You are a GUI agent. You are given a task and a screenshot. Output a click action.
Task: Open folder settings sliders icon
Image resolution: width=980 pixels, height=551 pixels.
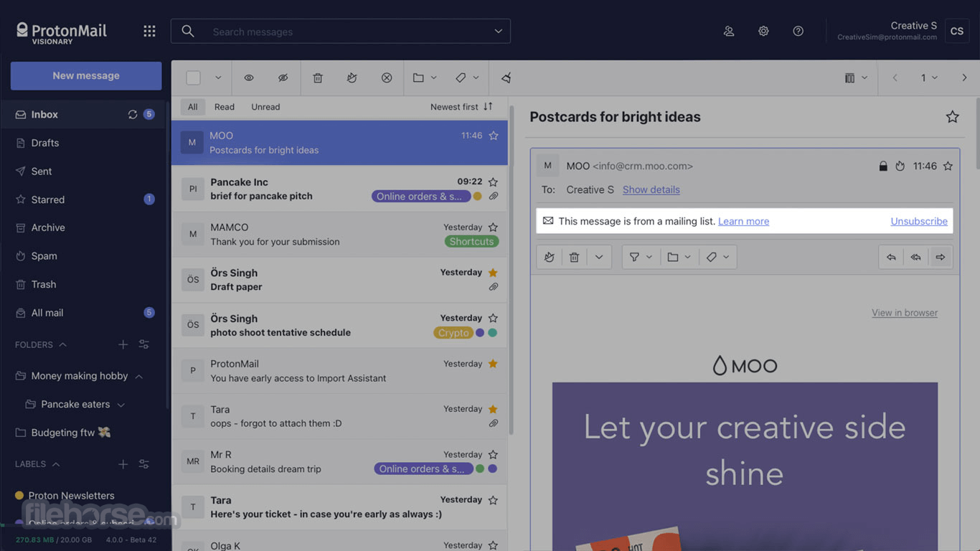pos(144,344)
